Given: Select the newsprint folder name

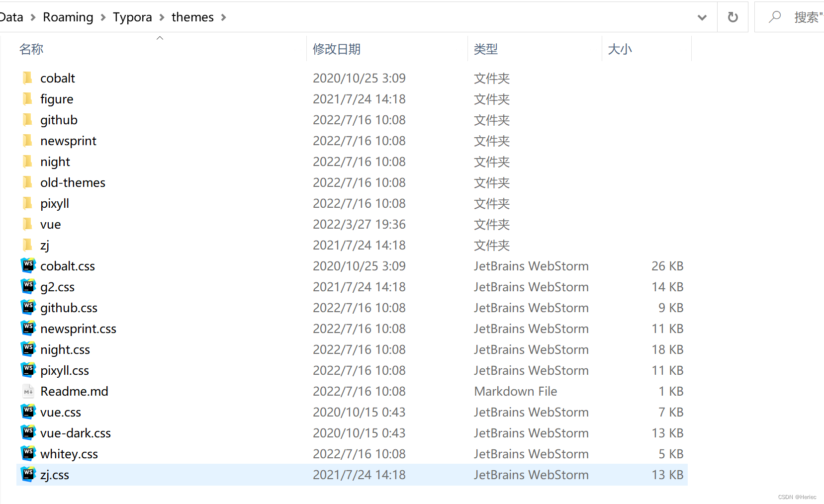Looking at the screenshot, I should tap(68, 141).
